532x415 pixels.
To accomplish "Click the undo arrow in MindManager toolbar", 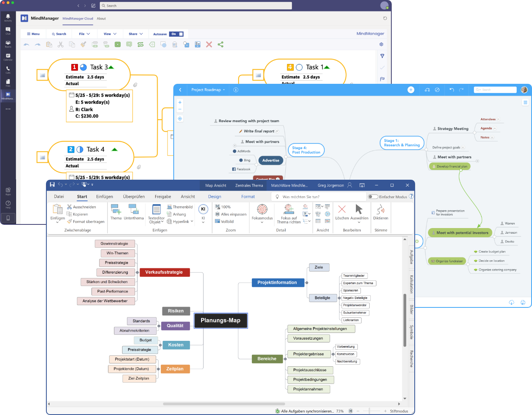I will [26, 45].
